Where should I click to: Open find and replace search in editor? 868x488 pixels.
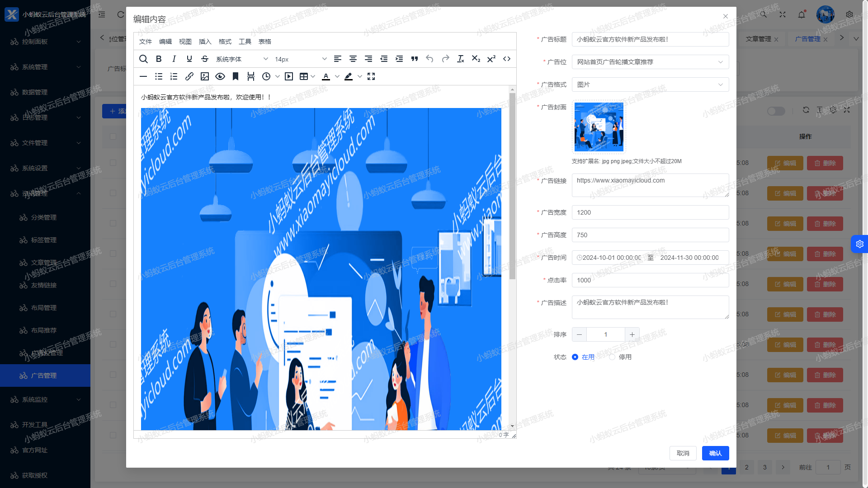pos(143,59)
